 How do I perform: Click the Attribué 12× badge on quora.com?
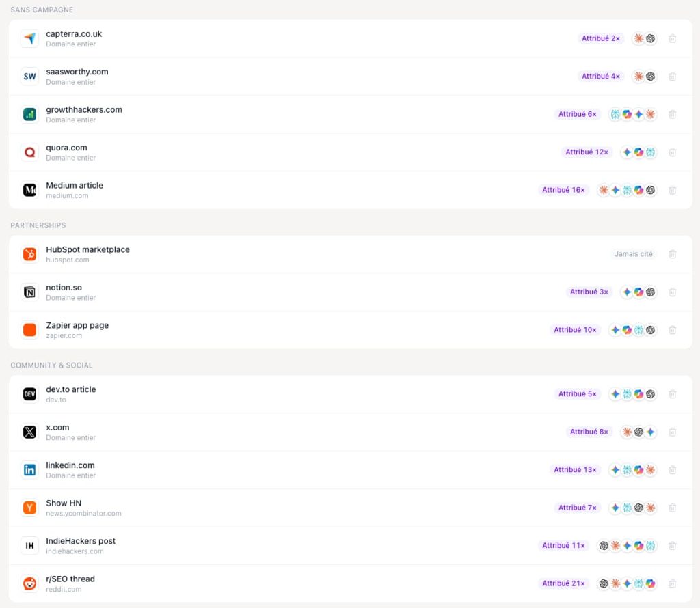click(x=587, y=152)
